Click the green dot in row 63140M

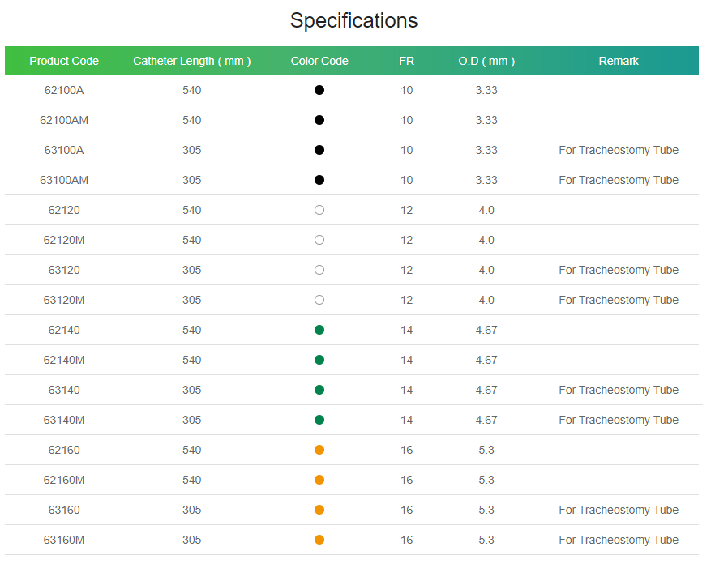(319, 420)
